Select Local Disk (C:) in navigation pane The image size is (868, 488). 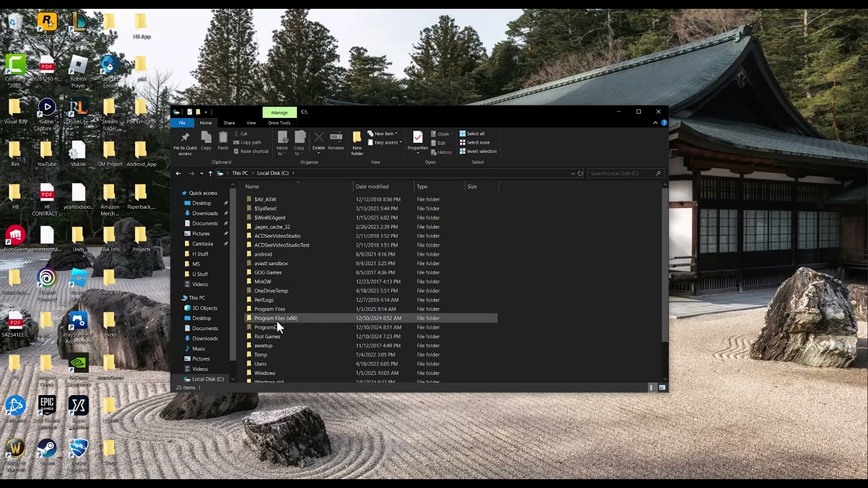tap(208, 380)
